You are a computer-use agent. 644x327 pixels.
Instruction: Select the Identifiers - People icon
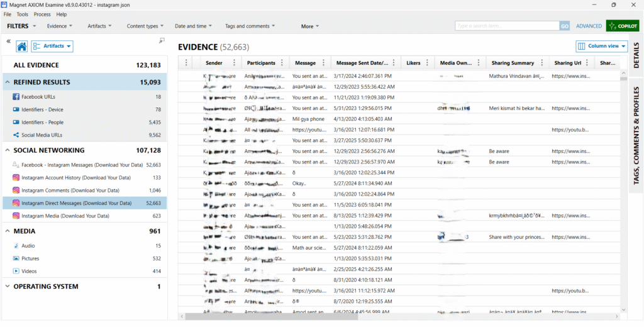click(16, 123)
